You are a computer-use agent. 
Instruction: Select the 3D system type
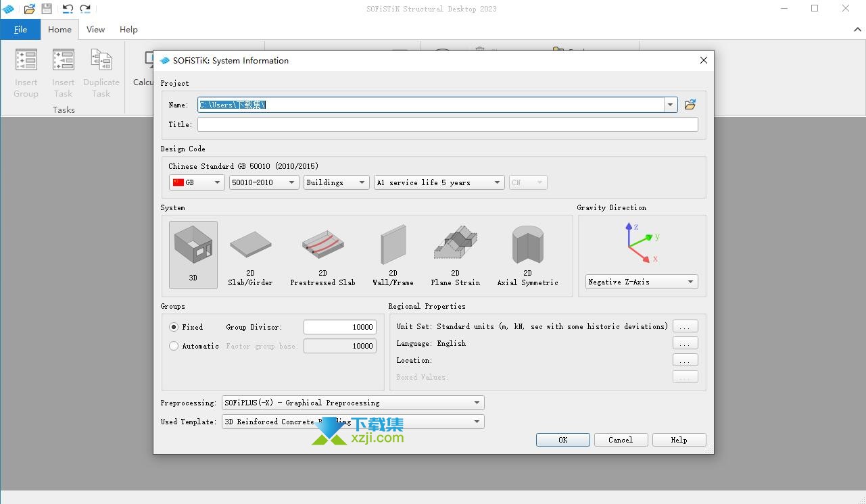click(193, 255)
